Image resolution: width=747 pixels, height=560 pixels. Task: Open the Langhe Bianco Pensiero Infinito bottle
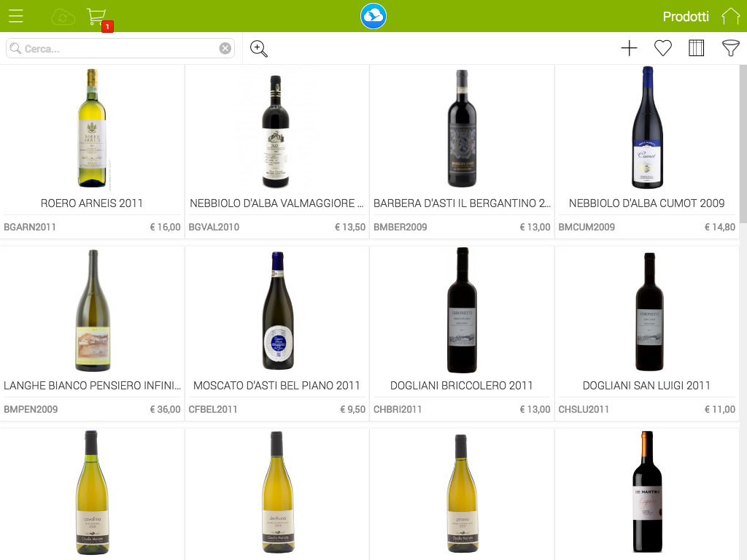pyautogui.click(x=93, y=311)
